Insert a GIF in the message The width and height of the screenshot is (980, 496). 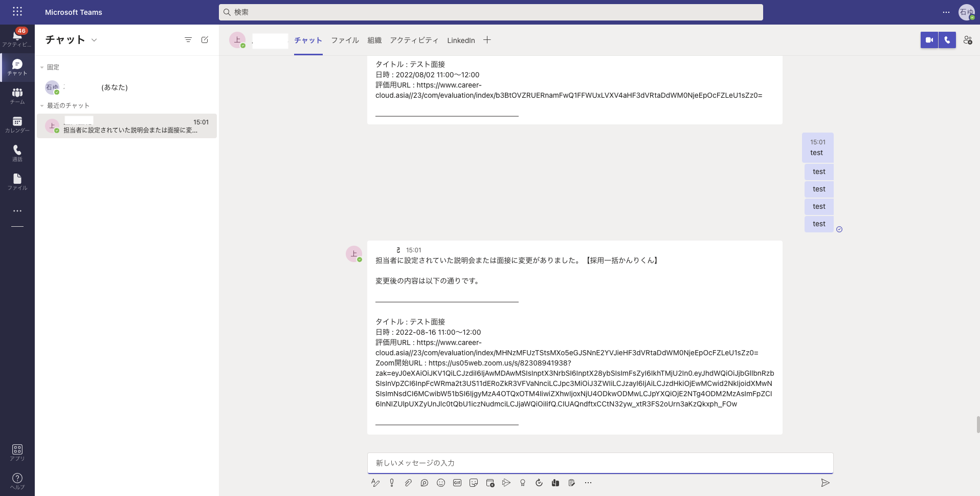[457, 483]
